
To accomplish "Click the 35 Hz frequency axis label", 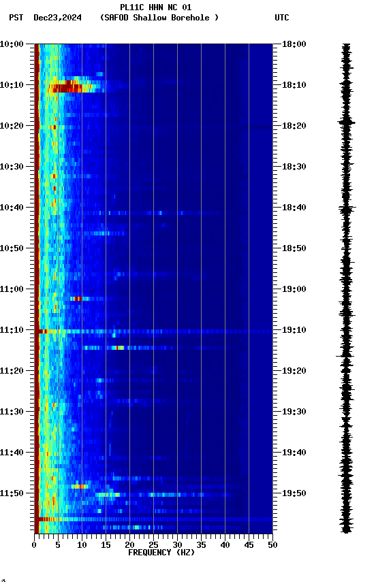I will [x=201, y=545].
